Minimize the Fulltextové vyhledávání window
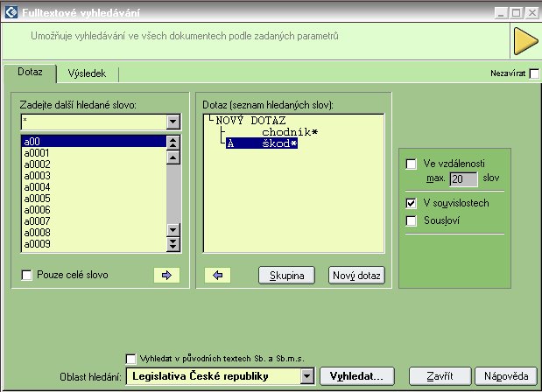Screen dimensions: 542x392 [x=501, y=13]
